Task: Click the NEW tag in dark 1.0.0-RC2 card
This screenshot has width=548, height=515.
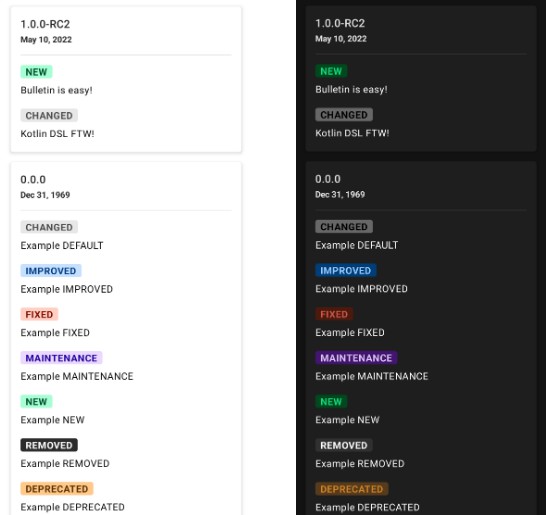Action: tap(331, 71)
